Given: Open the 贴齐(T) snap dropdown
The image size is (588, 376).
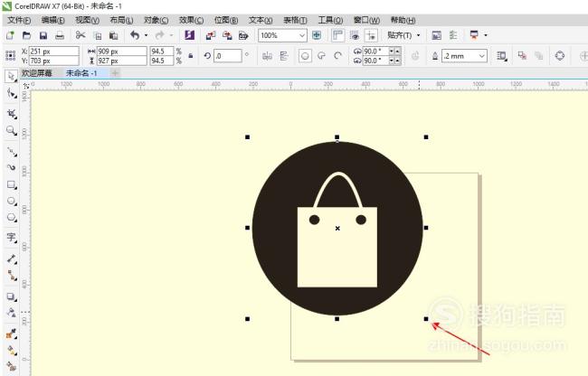Looking at the screenshot, I should click(403, 35).
